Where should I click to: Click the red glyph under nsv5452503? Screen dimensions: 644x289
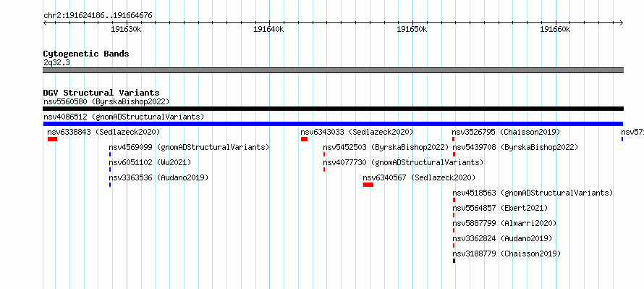[x=324, y=154]
